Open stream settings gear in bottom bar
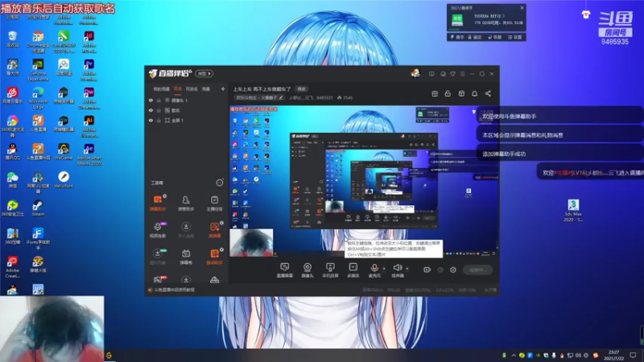The width and height of the screenshot is (644, 362). (453, 269)
